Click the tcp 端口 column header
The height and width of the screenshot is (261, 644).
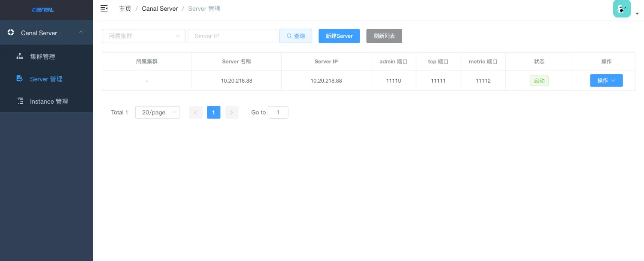[438, 61]
